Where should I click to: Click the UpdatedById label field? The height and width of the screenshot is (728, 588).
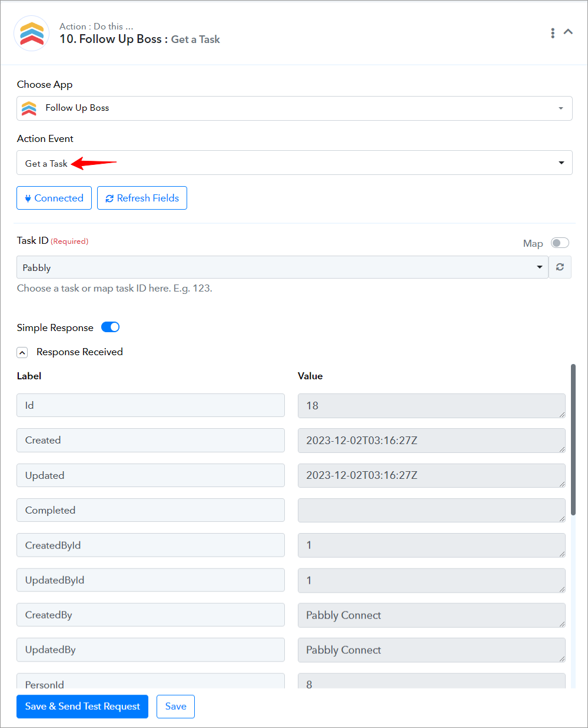pos(151,580)
